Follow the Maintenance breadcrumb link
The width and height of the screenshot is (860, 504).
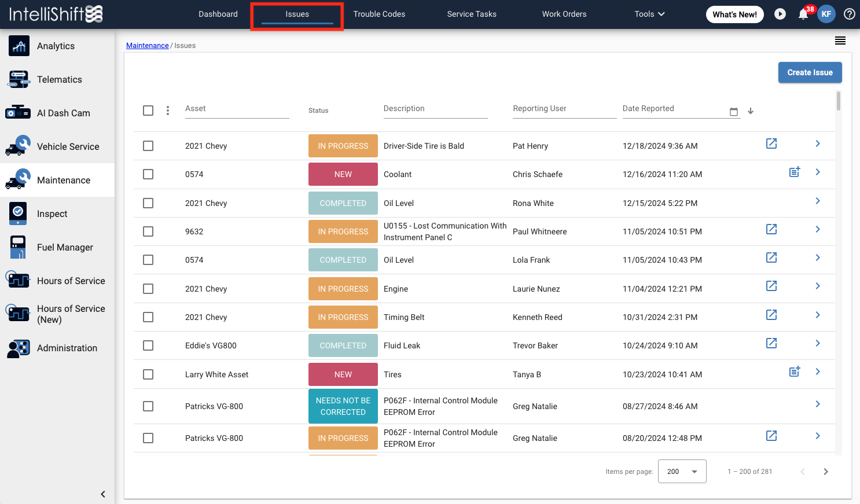pos(148,46)
